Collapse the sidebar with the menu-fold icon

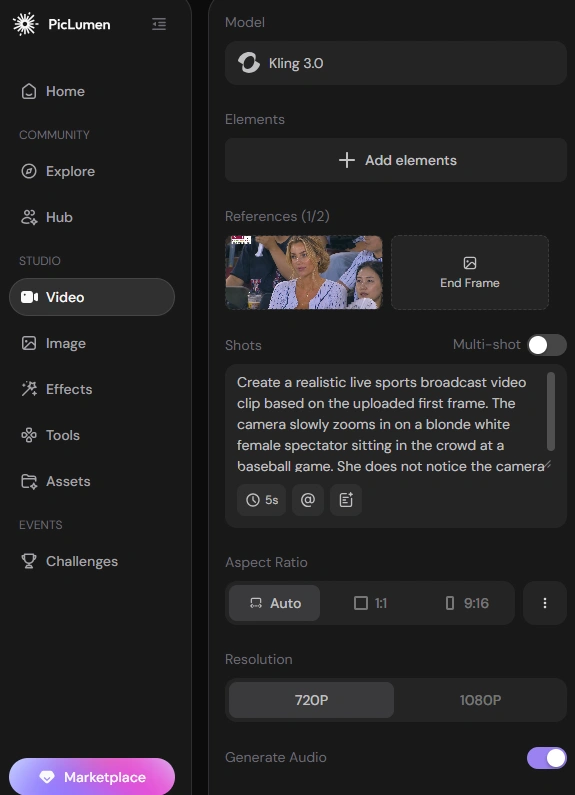[x=159, y=24]
